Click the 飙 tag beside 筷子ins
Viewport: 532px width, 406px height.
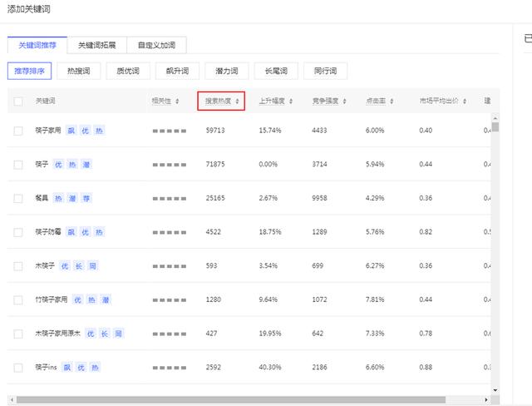coord(67,367)
